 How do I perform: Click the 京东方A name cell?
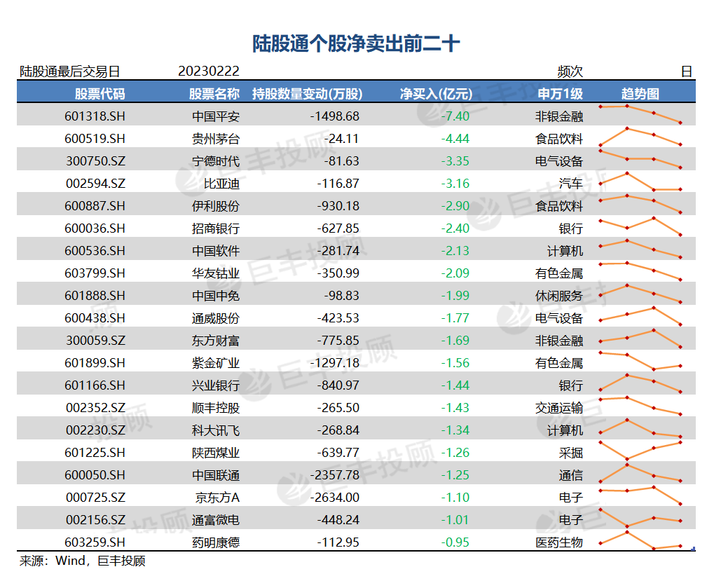pyautogui.click(x=217, y=498)
